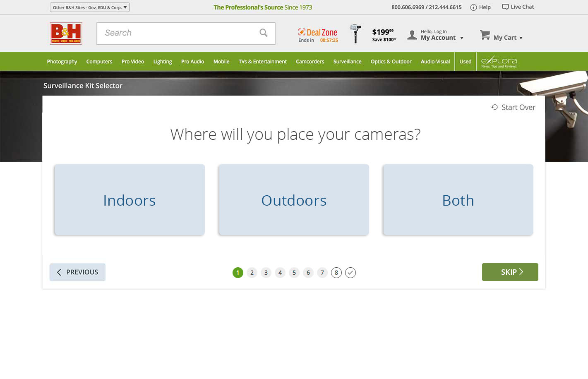Click the SKIP button

pyautogui.click(x=510, y=272)
